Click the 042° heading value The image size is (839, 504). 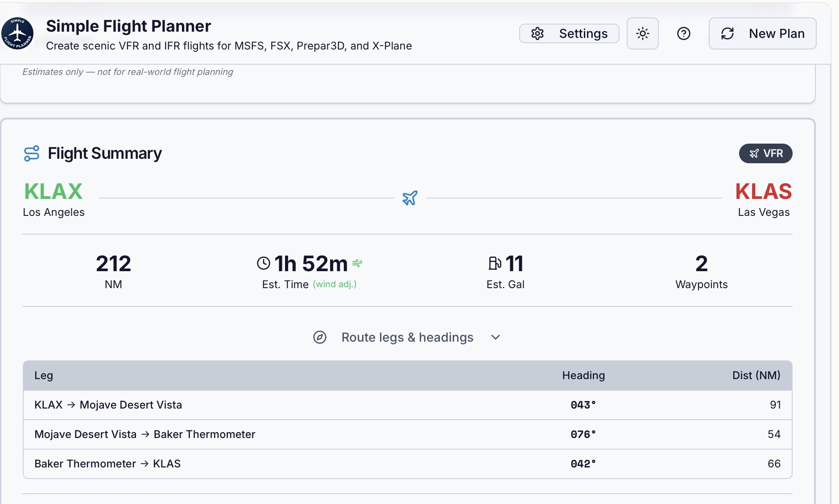[x=583, y=464]
